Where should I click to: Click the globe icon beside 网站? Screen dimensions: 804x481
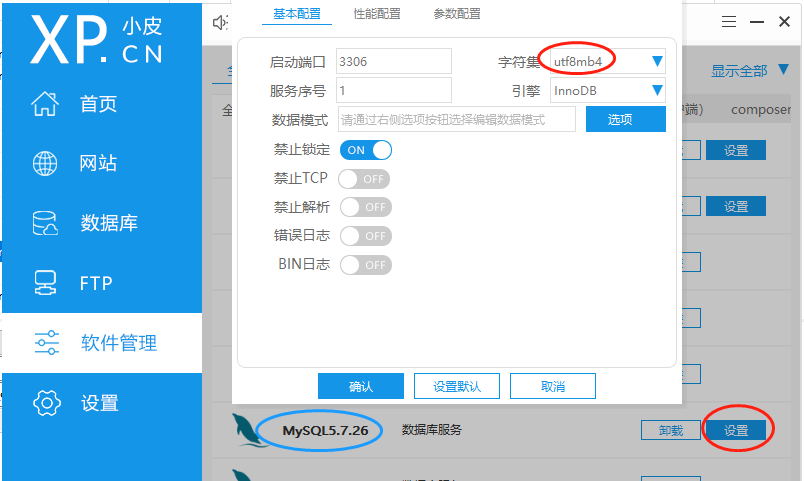(45, 164)
